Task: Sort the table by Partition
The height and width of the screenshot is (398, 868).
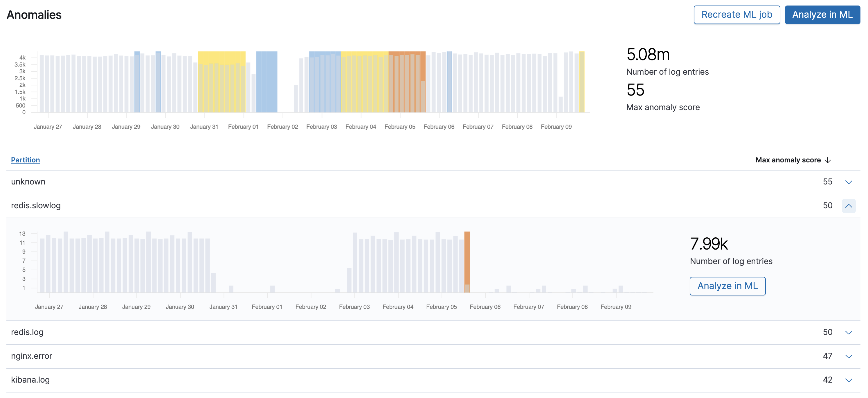Action: tap(25, 159)
